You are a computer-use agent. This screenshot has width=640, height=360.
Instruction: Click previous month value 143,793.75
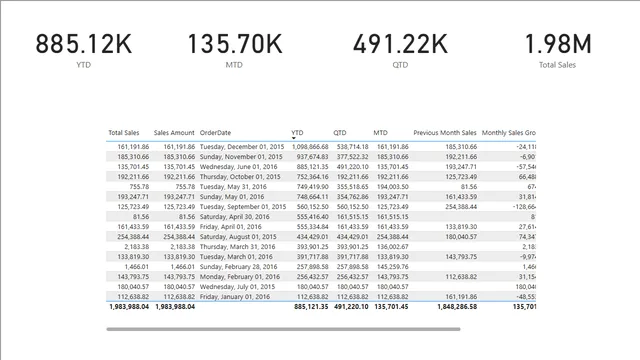pos(461,257)
